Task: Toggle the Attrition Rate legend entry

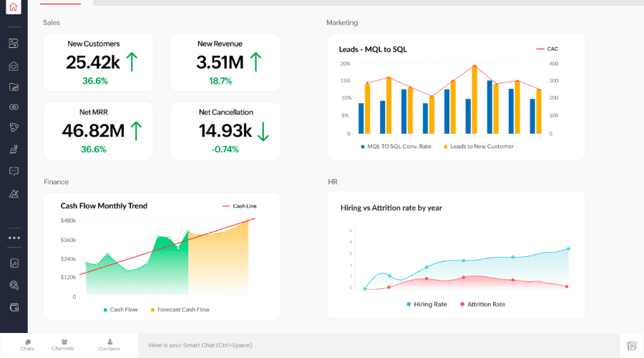Action: 482,304
